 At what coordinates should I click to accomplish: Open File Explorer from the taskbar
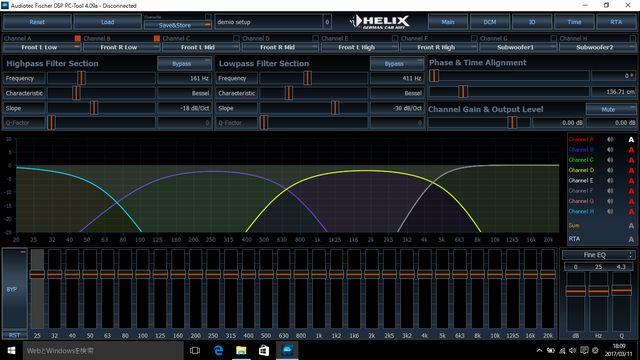click(x=241, y=351)
